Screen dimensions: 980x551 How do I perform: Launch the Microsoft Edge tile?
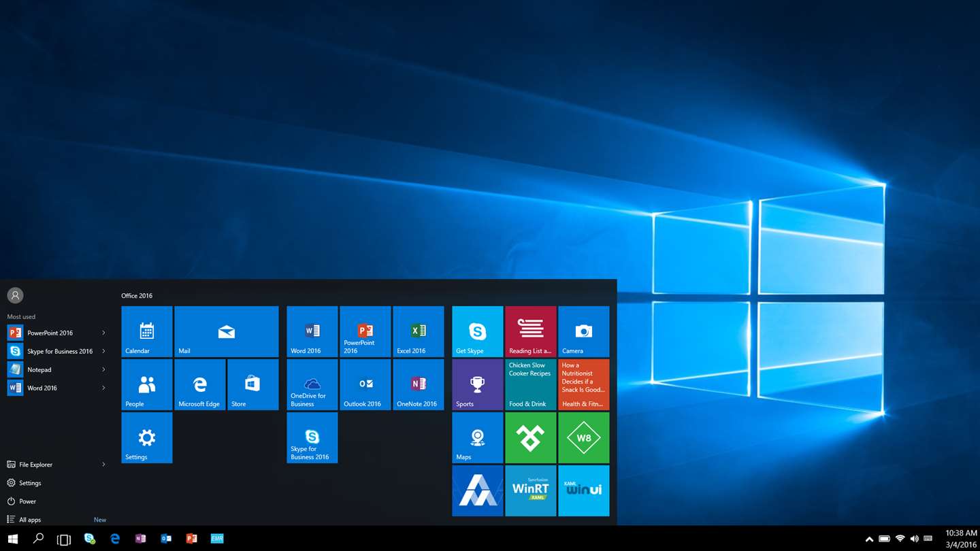click(x=199, y=384)
